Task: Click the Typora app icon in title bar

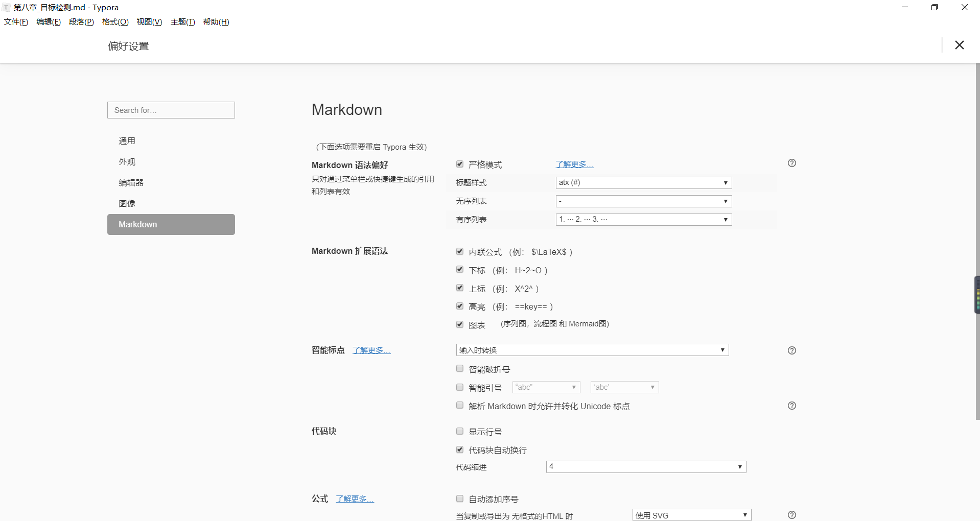Action: pyautogui.click(x=6, y=8)
